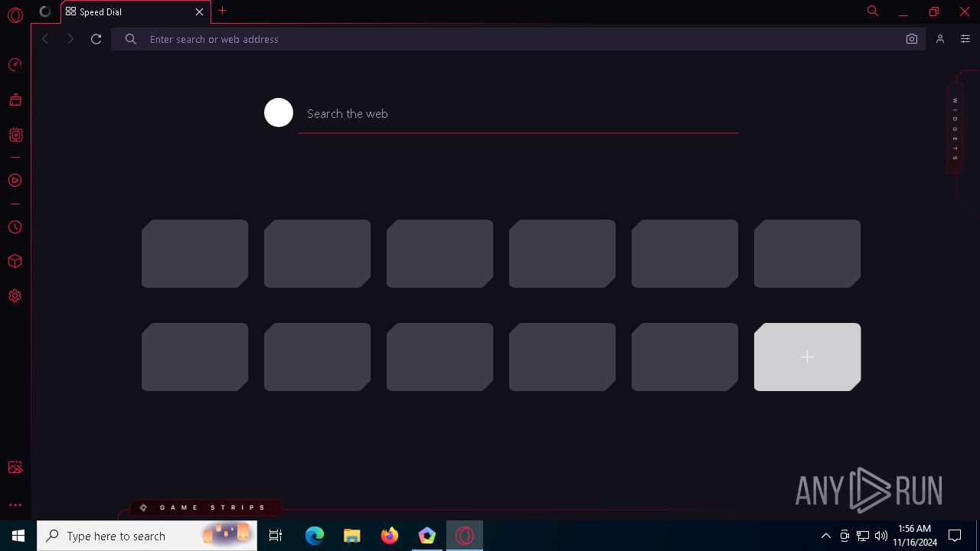The width and height of the screenshot is (980, 551).
Task: Expand the Game Strips bar
Action: (x=204, y=507)
